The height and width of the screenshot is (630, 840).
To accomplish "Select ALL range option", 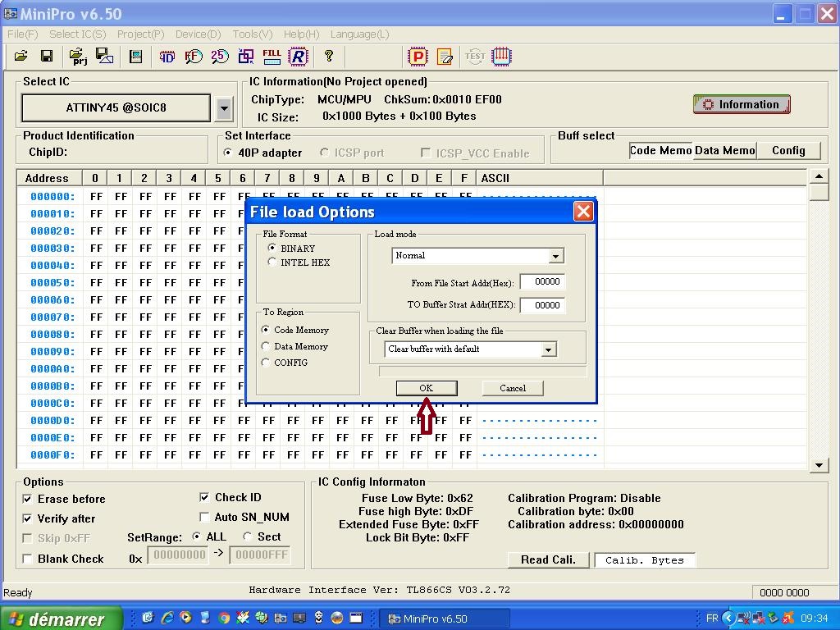I will click(197, 536).
